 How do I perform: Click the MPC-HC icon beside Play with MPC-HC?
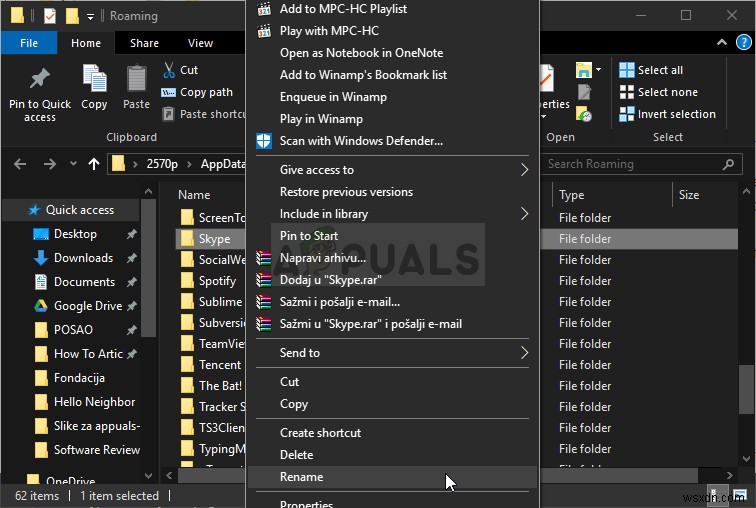coord(264,31)
